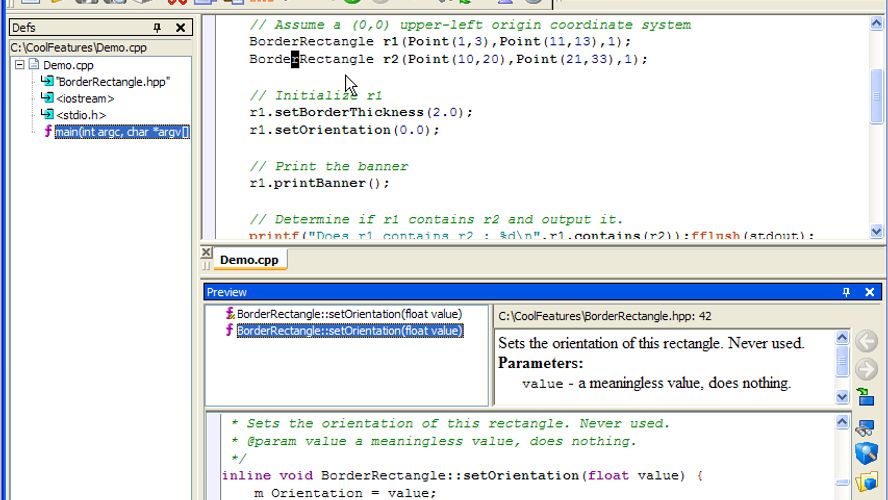
Task: Select main(int argc, char *argv[] entry
Action: [122, 132]
